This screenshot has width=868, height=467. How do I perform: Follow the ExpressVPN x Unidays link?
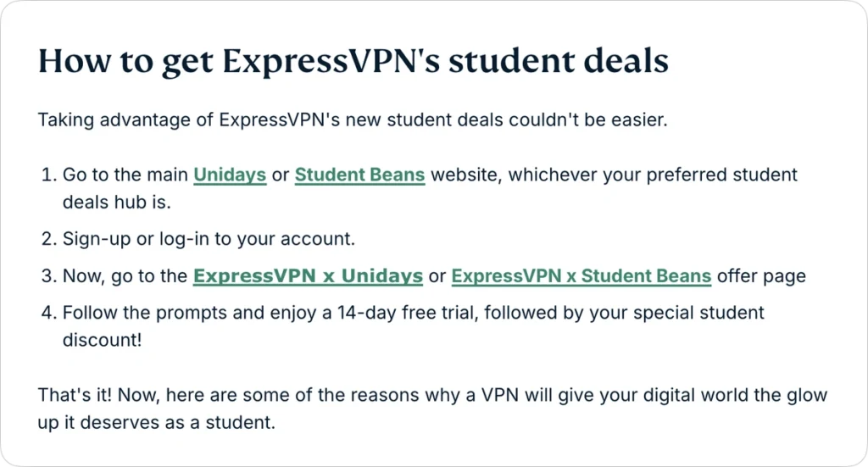308,276
